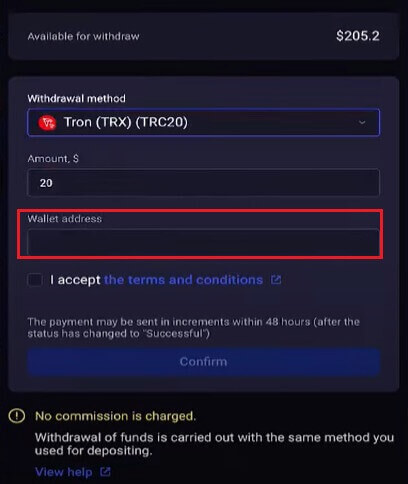Click the external-link icon beside terms and conditions

(x=276, y=280)
